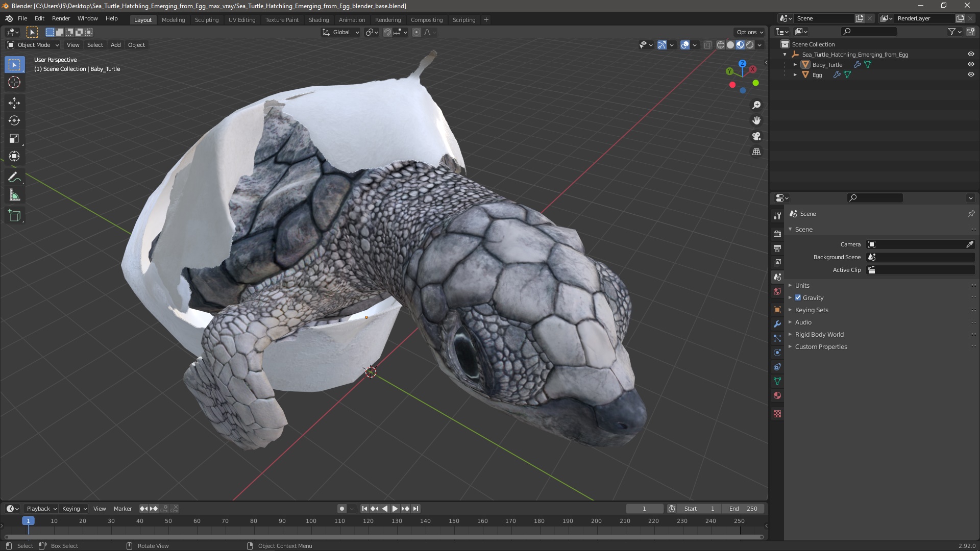Select the Move tool

pos(14,103)
